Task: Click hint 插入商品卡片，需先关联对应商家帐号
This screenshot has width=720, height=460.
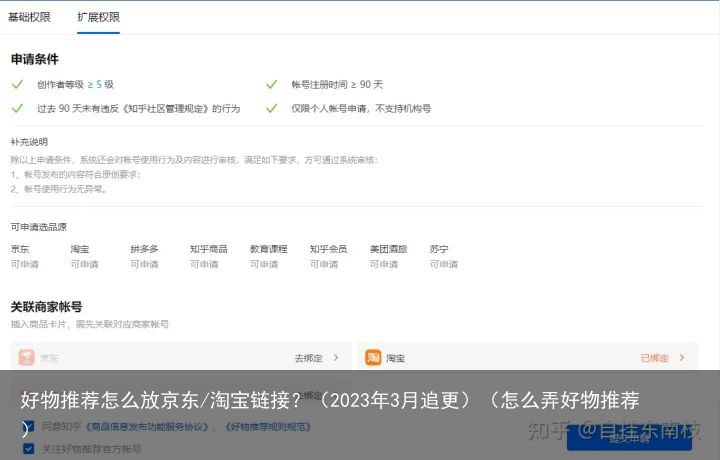Action: (x=90, y=324)
